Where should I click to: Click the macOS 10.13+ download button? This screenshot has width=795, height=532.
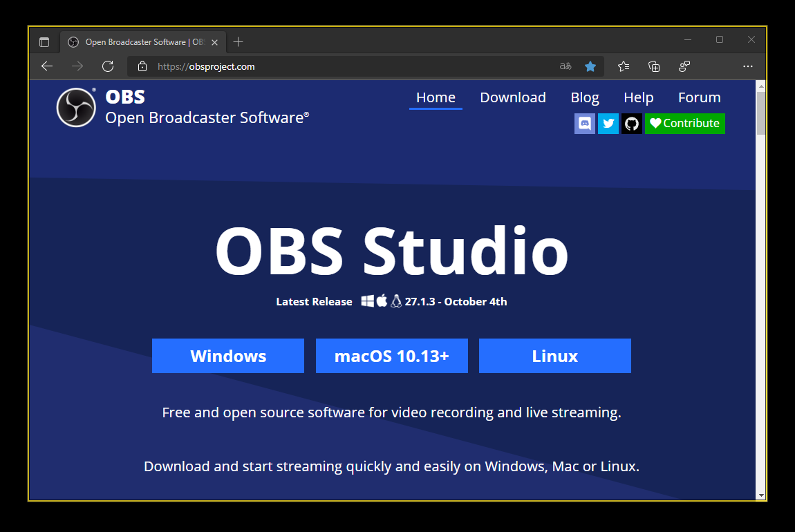(x=392, y=356)
